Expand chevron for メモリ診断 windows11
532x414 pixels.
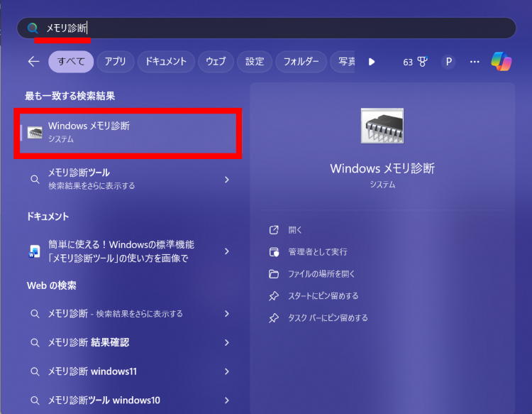point(227,371)
